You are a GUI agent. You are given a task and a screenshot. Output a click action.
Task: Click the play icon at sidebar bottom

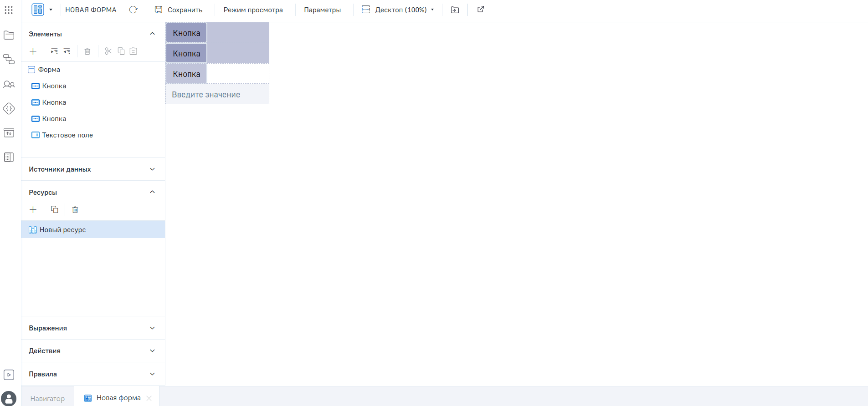[9, 375]
